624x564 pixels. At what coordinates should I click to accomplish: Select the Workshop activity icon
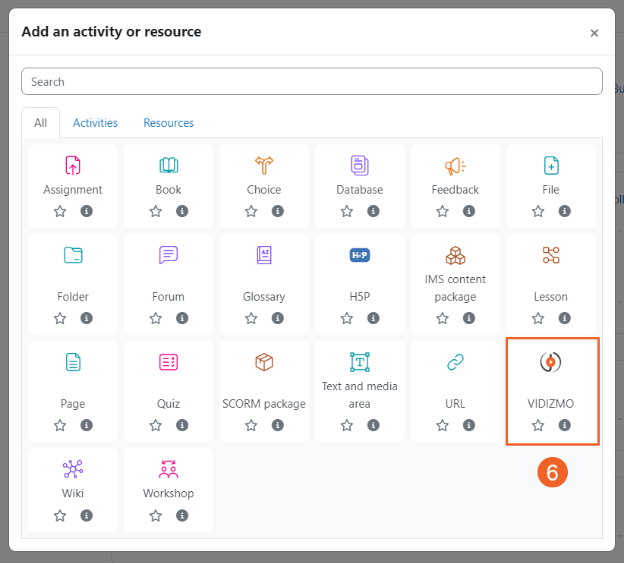[168, 469]
